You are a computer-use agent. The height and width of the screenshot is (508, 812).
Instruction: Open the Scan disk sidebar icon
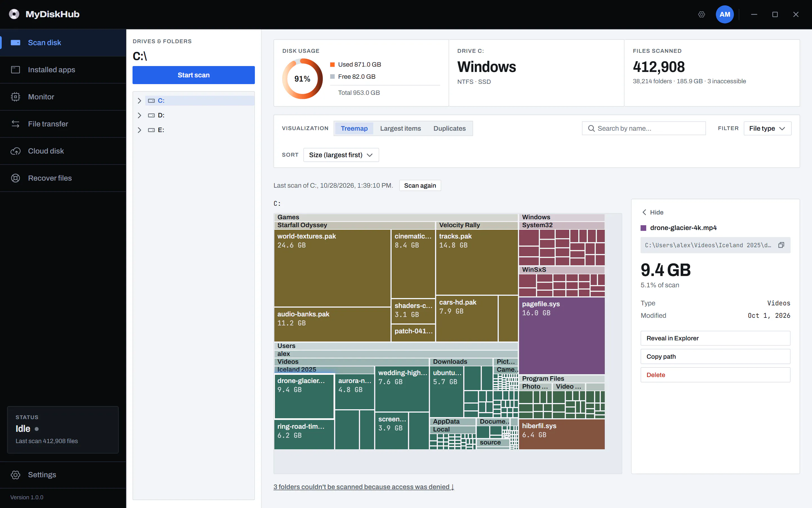(16, 43)
